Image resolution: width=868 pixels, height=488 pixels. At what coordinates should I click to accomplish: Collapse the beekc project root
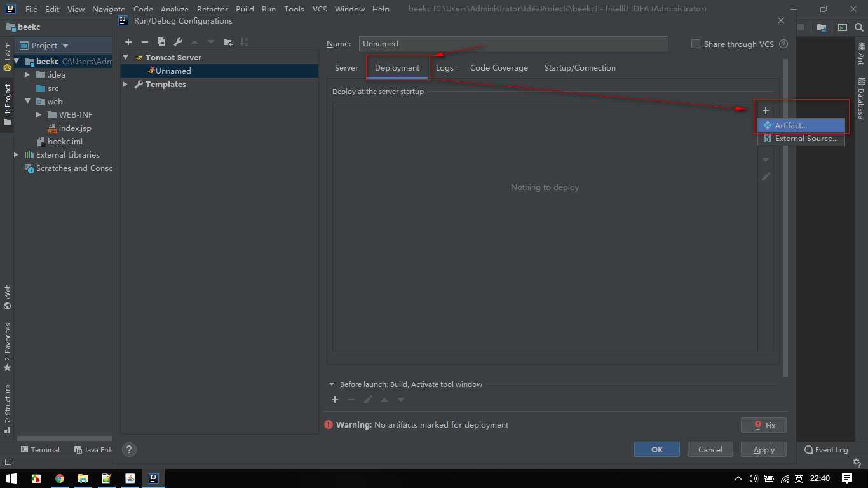pyautogui.click(x=18, y=62)
